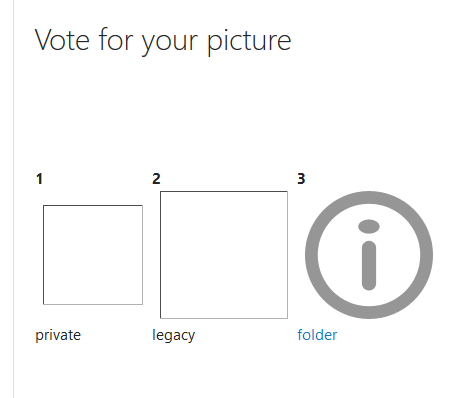
Task: Click the dot of the info icon
Action: click(369, 226)
